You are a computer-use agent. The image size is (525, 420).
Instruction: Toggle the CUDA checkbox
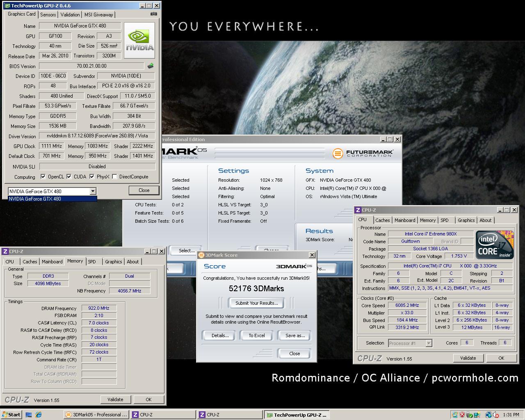click(x=69, y=177)
